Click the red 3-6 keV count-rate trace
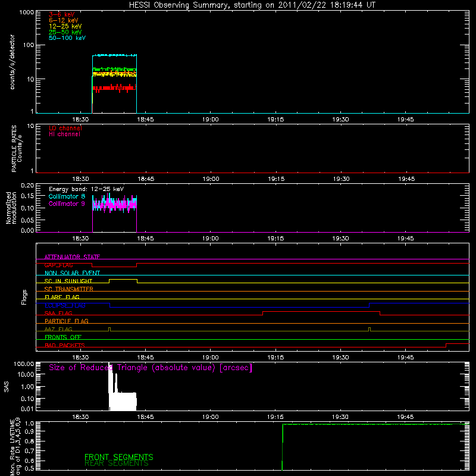476x476 pixels. click(114, 88)
